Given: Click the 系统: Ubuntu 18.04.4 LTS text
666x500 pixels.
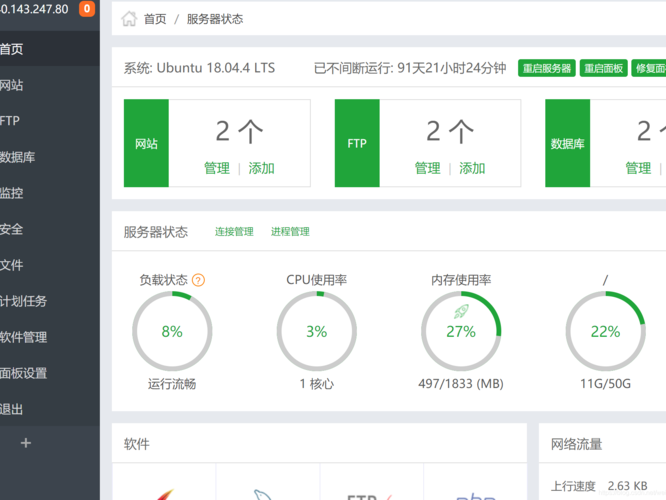Looking at the screenshot, I should click(199, 68).
